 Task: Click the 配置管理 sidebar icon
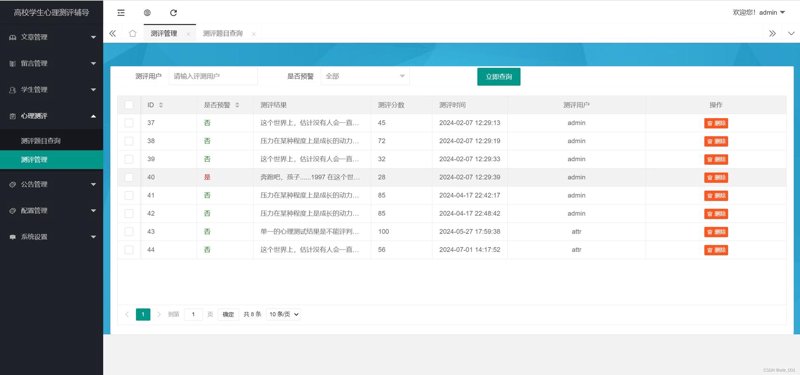pos(13,211)
